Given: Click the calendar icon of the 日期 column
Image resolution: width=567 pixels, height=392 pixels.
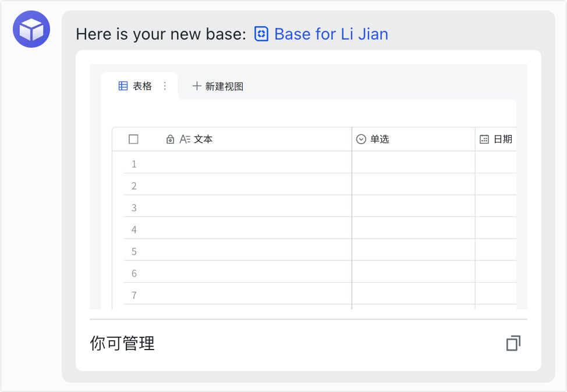Looking at the screenshot, I should click(x=484, y=140).
